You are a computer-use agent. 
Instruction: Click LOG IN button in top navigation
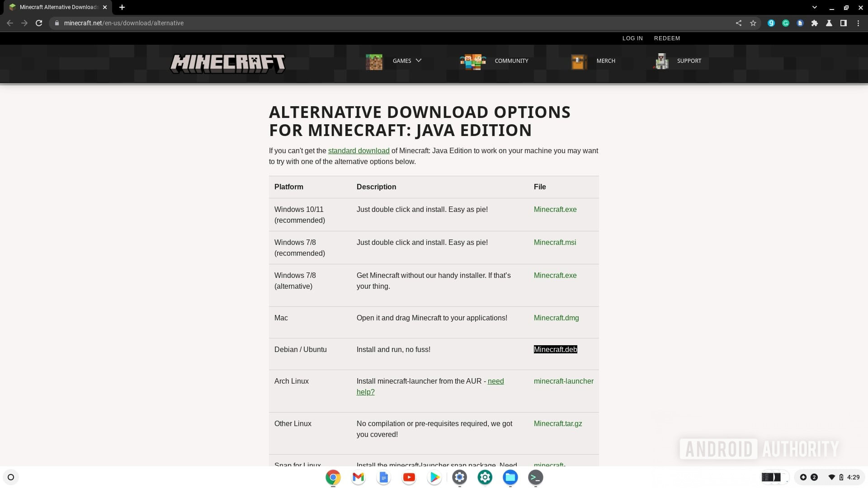point(632,38)
